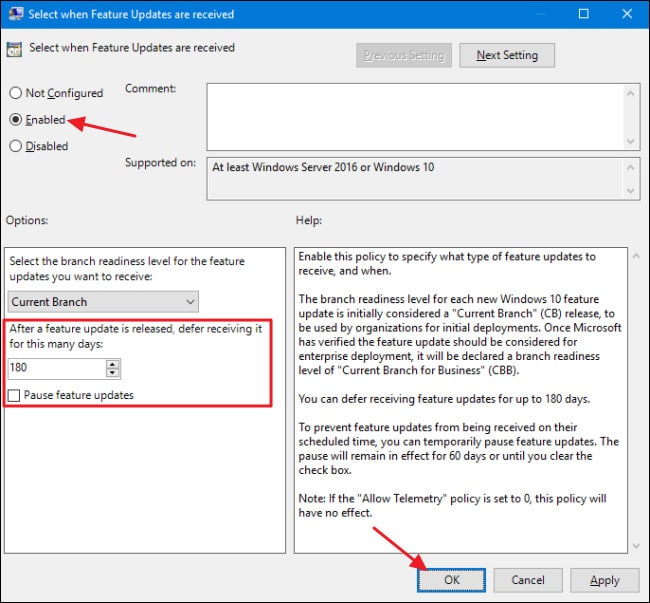The height and width of the screenshot is (603, 650).
Task: Click 'You can defer receiving feature updates' line
Action: click(x=444, y=399)
